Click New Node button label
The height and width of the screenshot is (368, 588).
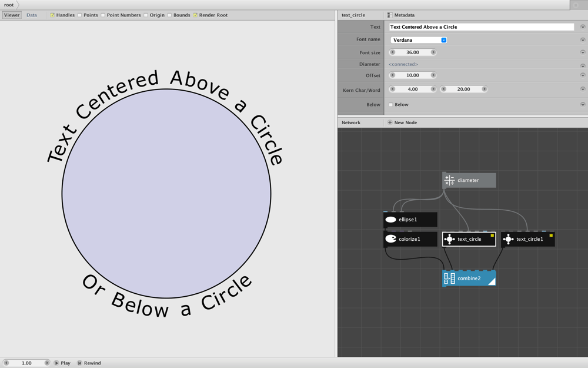405,122
